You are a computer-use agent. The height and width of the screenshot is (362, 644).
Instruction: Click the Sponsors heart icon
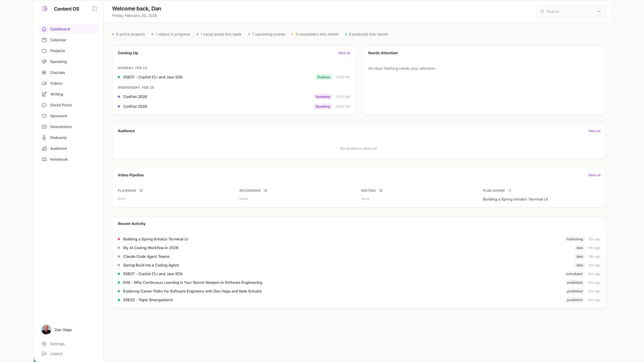(44, 116)
